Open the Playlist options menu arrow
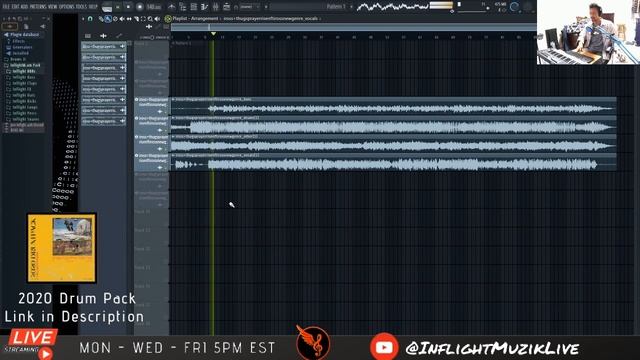 [x=83, y=19]
